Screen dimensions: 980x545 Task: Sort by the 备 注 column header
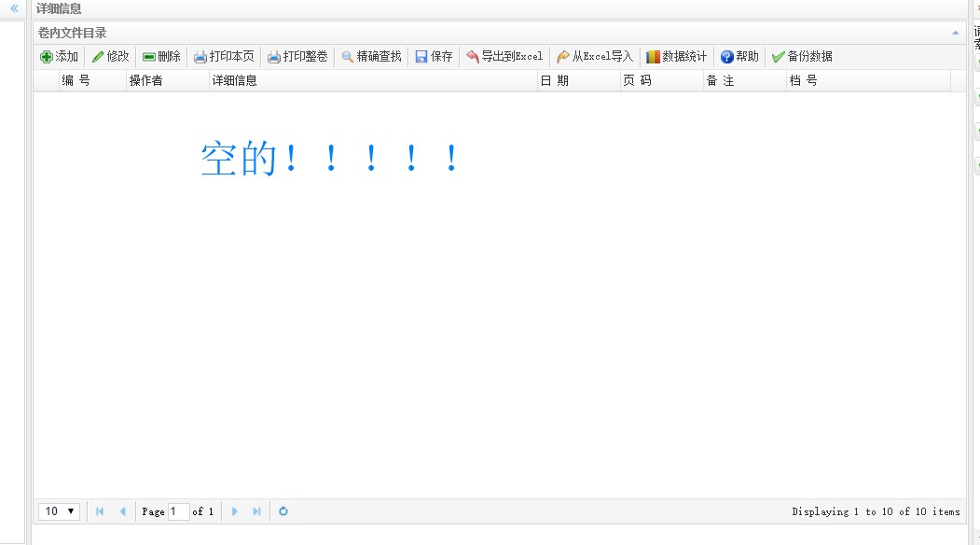coord(745,80)
